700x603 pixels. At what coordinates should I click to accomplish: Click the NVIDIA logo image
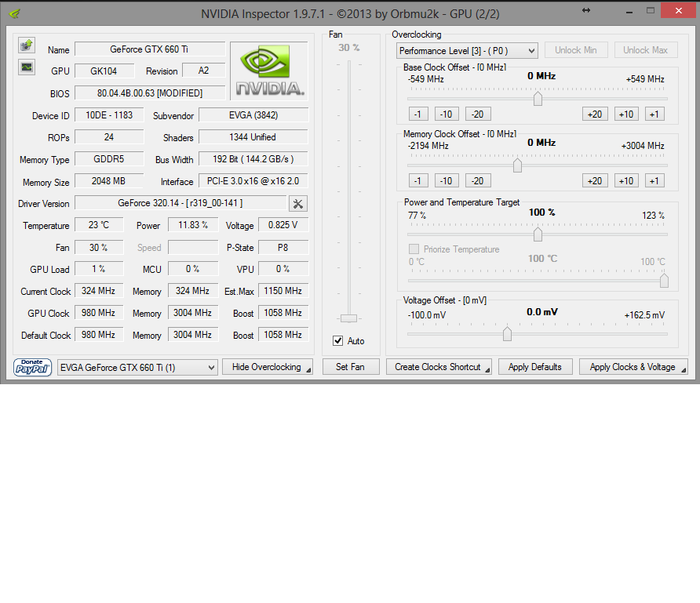tap(269, 71)
